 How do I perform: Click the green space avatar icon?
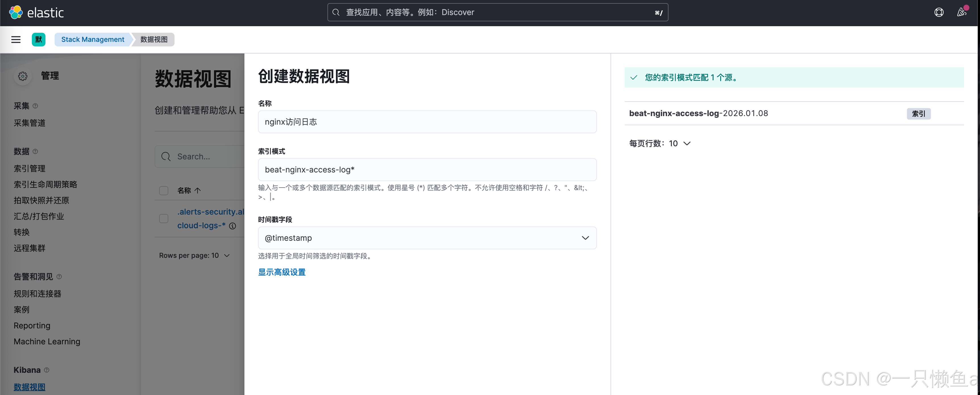38,40
